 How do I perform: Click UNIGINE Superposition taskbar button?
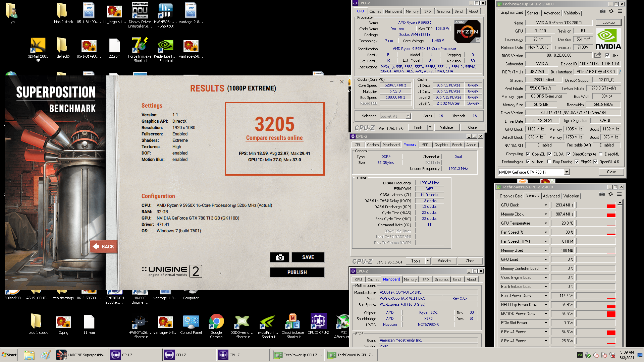tap(82, 355)
